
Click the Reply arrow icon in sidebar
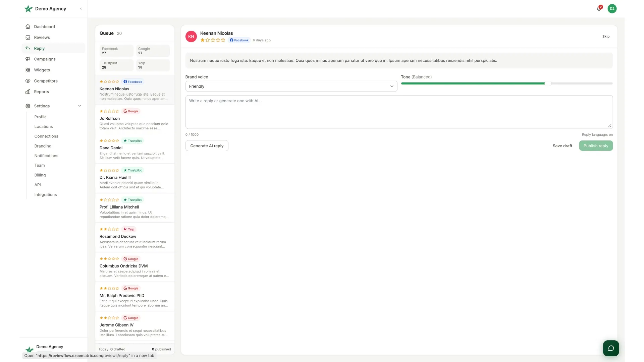point(28,48)
